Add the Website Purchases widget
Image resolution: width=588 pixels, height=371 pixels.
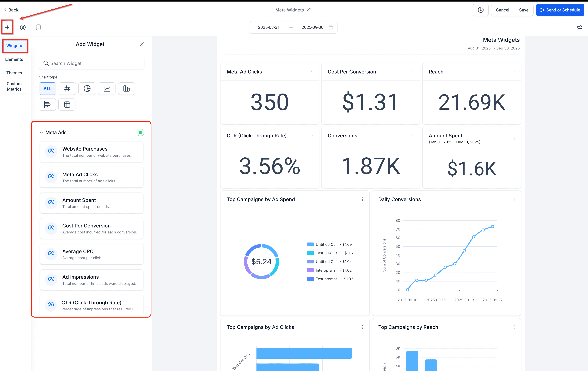91,152
